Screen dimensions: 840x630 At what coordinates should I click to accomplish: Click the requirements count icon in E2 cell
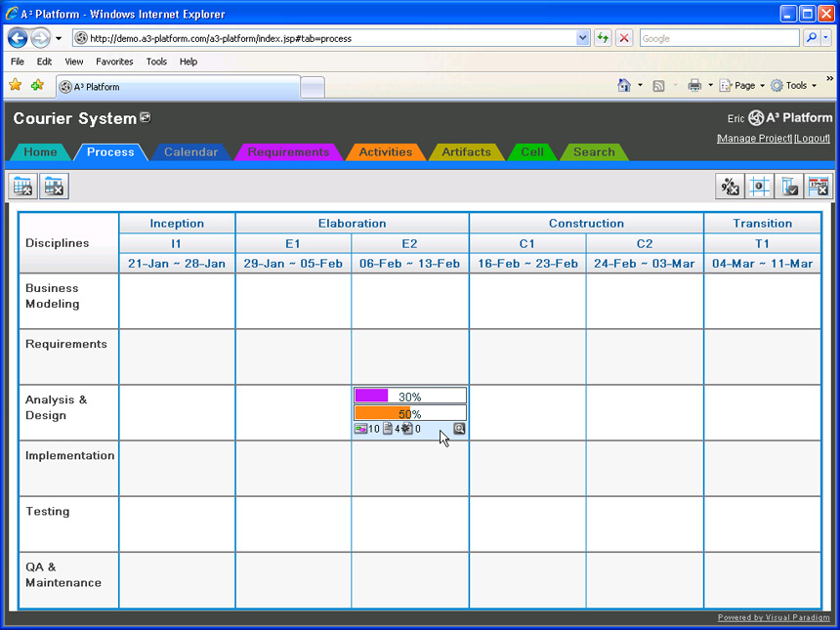[x=360, y=429]
